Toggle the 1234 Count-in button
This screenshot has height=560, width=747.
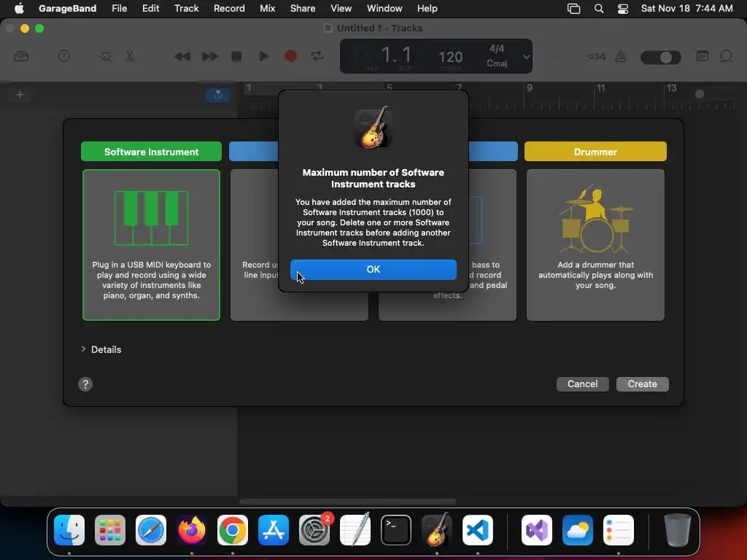point(596,57)
